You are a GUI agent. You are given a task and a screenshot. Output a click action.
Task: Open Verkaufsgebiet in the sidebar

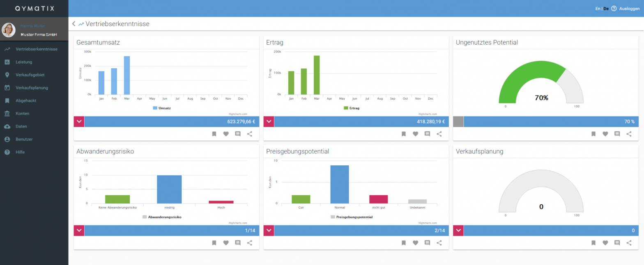click(x=34, y=75)
